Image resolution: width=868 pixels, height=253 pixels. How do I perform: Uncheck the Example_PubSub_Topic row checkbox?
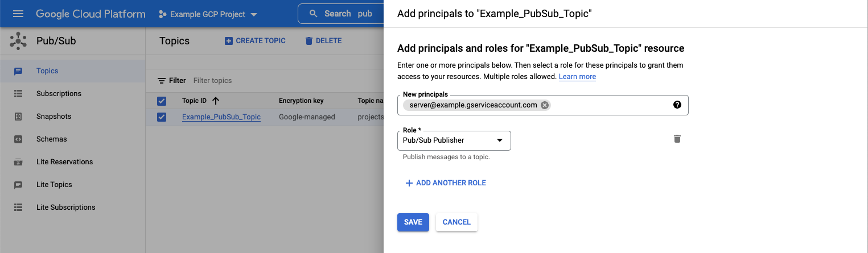point(162,117)
